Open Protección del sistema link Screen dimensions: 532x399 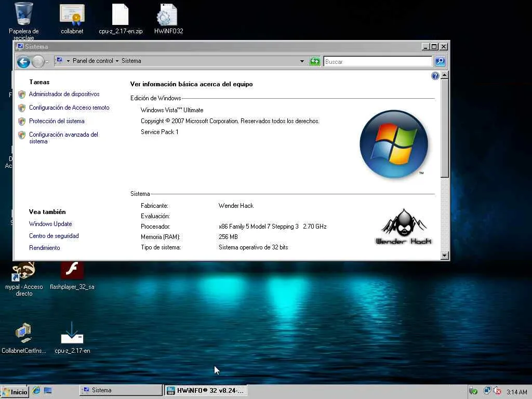(x=57, y=121)
